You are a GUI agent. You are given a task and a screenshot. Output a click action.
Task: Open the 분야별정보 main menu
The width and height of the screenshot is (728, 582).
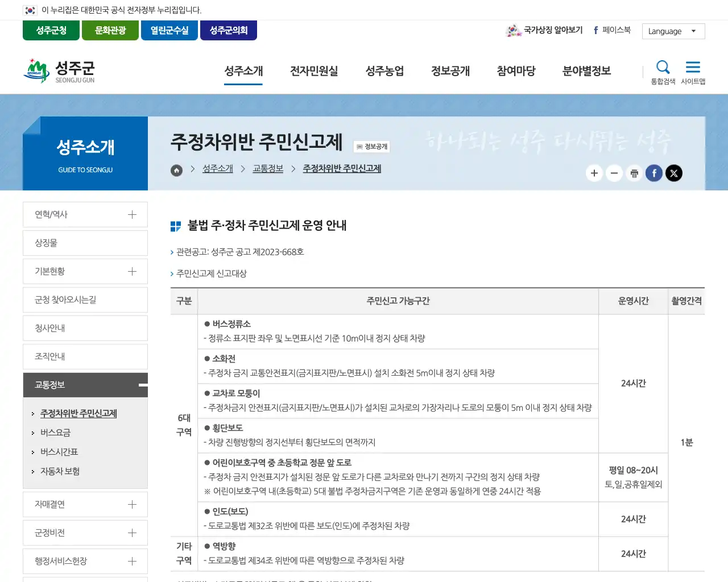[587, 71]
